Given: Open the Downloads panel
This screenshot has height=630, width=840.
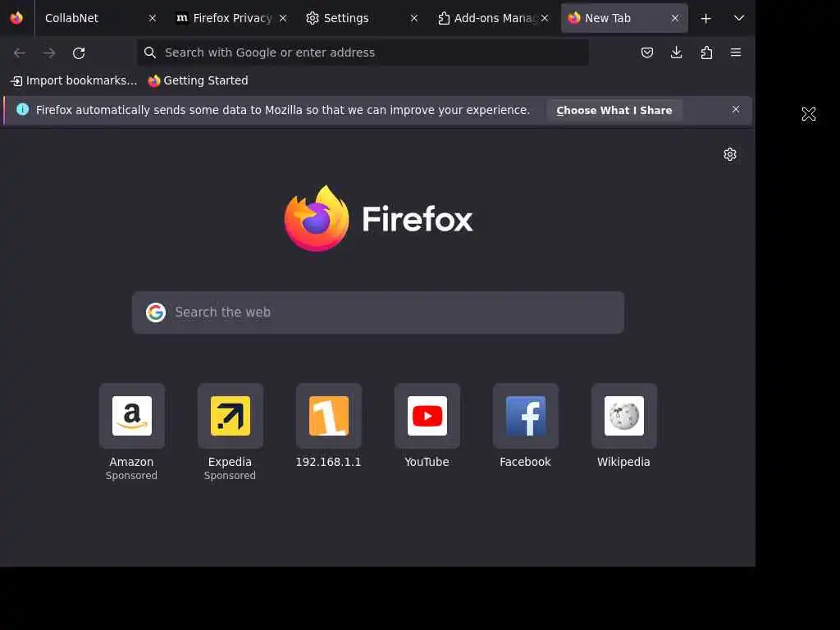Looking at the screenshot, I should (x=677, y=52).
